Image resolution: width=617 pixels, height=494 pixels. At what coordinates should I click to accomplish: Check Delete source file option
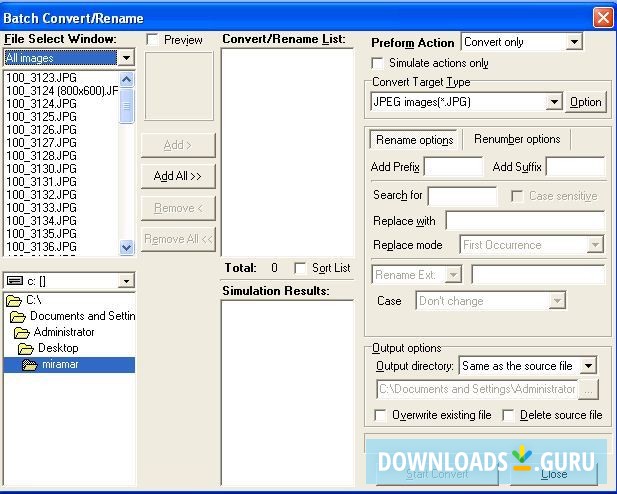coord(508,415)
